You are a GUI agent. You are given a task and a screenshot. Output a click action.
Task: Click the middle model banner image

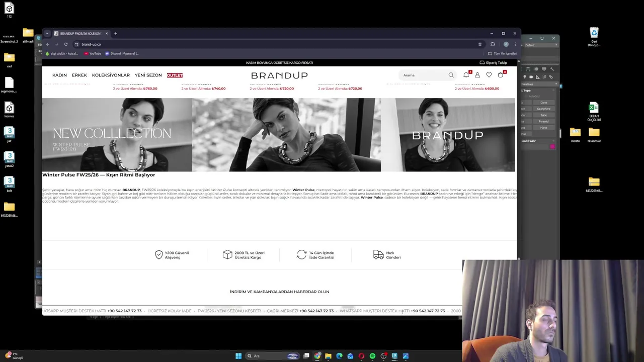(x=286, y=135)
